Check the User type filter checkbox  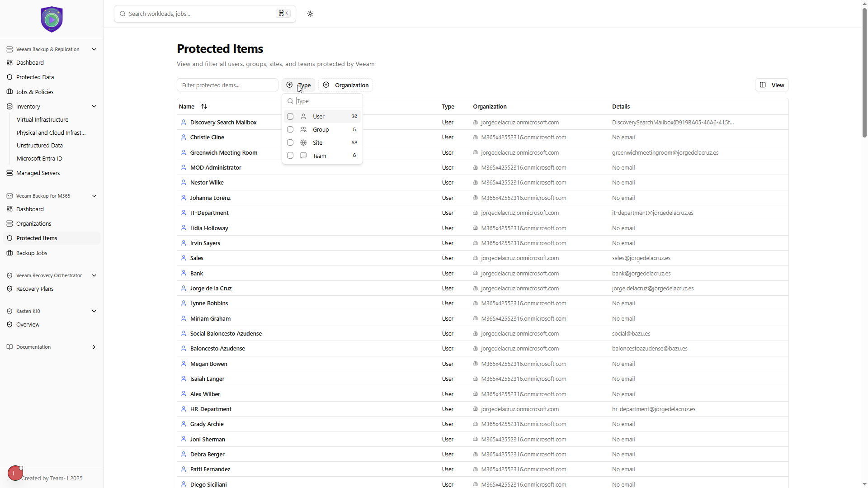pyautogui.click(x=290, y=117)
